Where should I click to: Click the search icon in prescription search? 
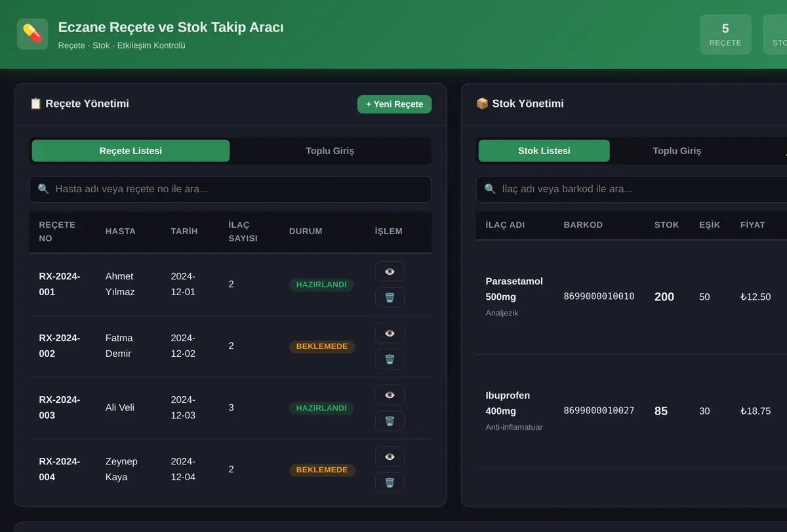click(43, 189)
